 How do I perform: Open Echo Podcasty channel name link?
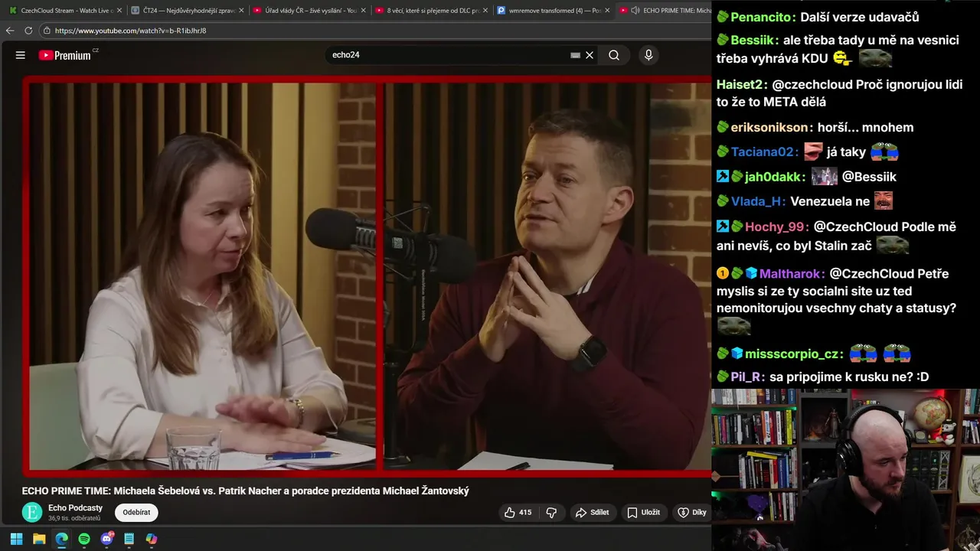[75, 507]
